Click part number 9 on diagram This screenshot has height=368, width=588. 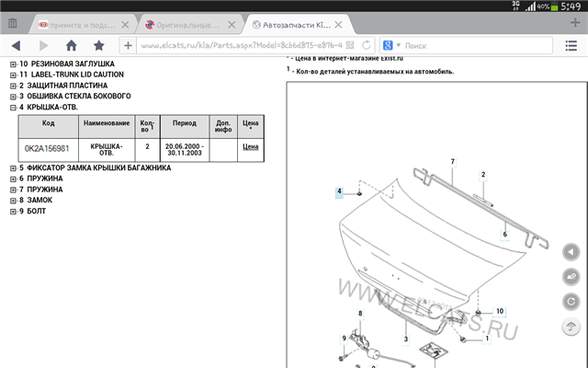[344, 339]
